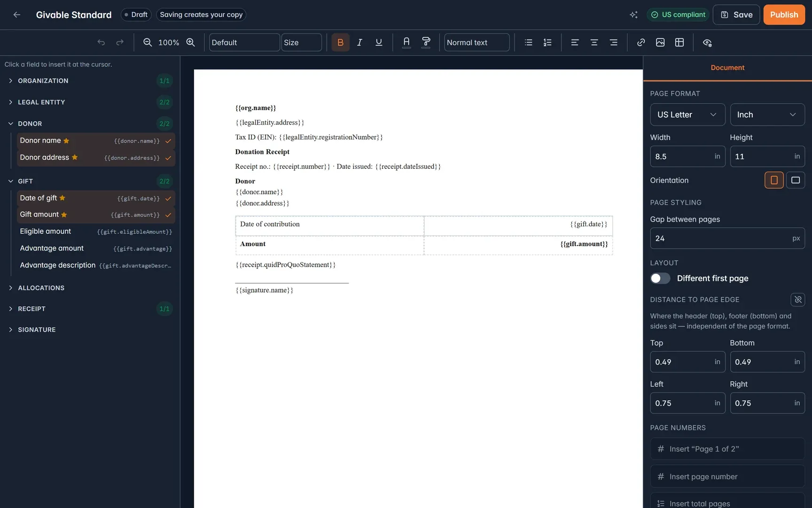Insert the Gift amount field
Screen dimensions: 812x508
[x=96, y=214]
